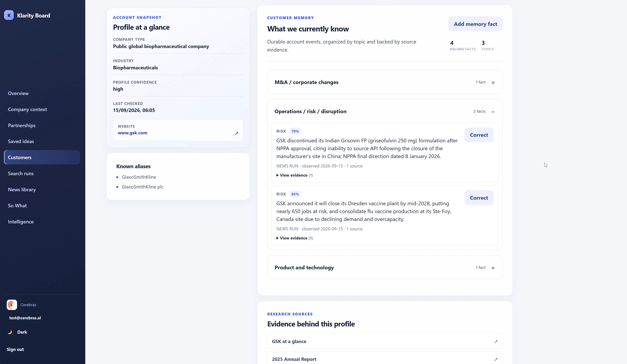627x364 pixels.
Task: Click the 70% confidence badge
Action: point(295,131)
